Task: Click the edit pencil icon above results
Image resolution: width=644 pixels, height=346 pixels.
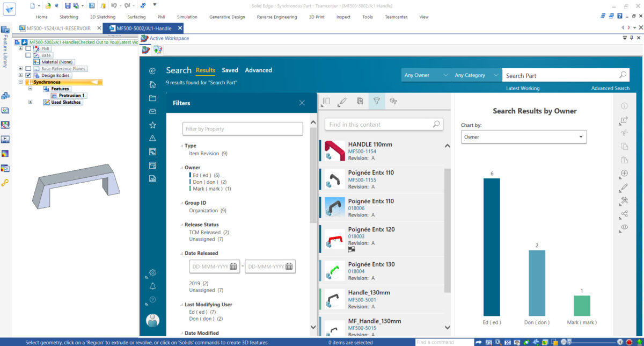Action: click(342, 100)
